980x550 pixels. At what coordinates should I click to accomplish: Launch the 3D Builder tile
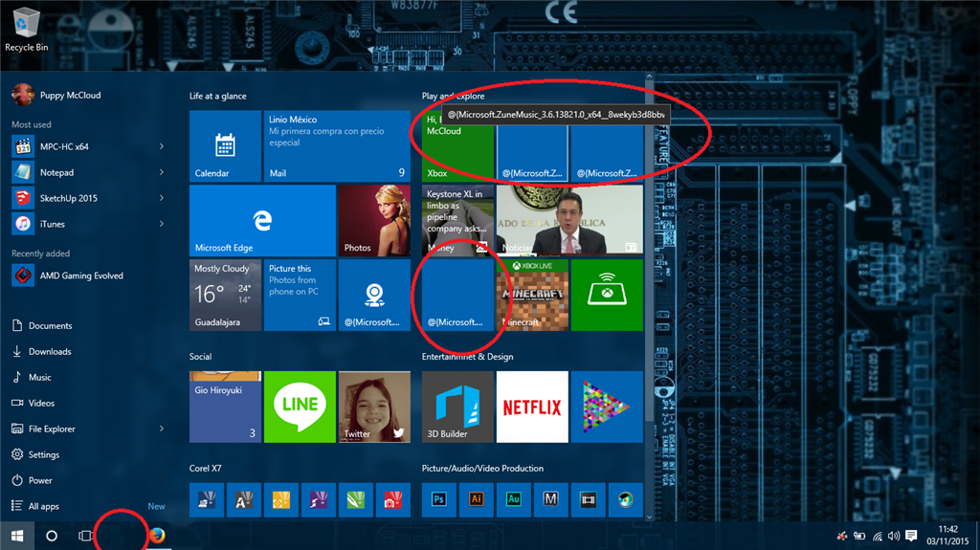(457, 407)
